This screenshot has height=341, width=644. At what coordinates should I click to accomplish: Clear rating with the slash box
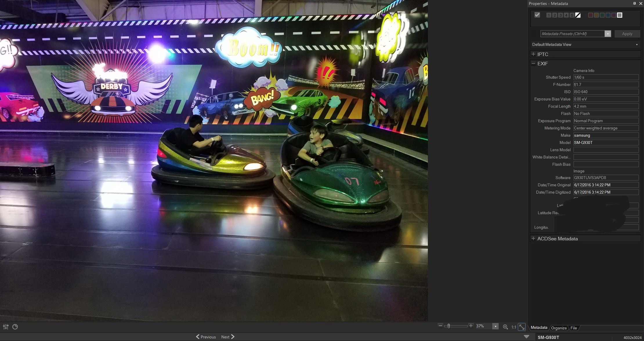click(x=578, y=15)
